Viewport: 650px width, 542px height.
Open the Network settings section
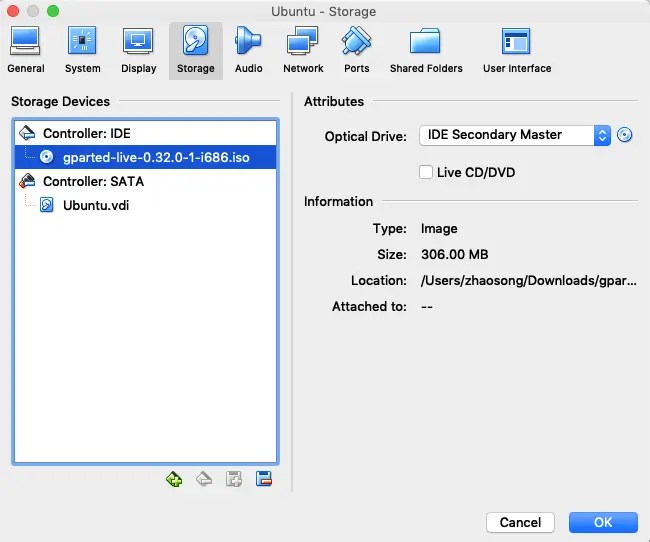(303, 51)
